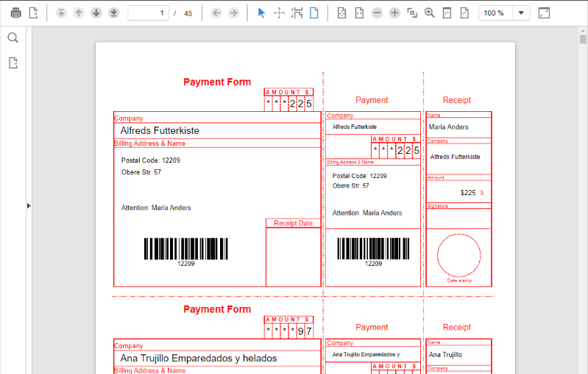Click the Export document icon beside Print

tap(33, 13)
